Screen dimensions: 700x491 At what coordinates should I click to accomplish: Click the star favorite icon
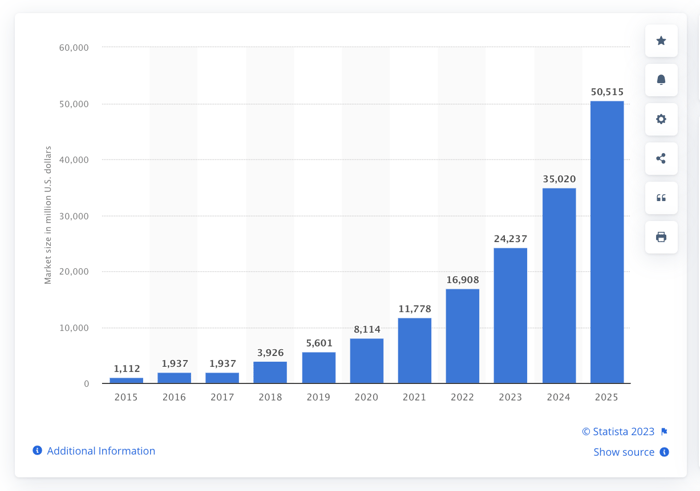click(x=661, y=41)
